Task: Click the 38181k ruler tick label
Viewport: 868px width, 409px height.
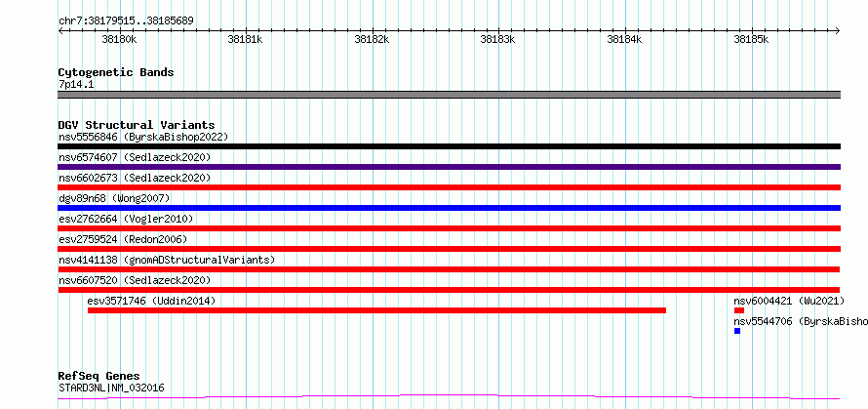Action: pos(245,40)
